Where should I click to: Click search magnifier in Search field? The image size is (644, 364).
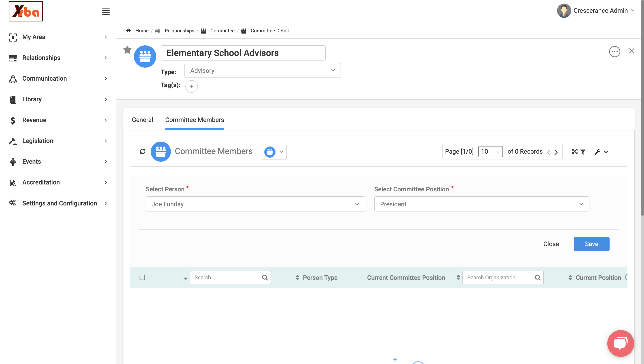pyautogui.click(x=265, y=278)
